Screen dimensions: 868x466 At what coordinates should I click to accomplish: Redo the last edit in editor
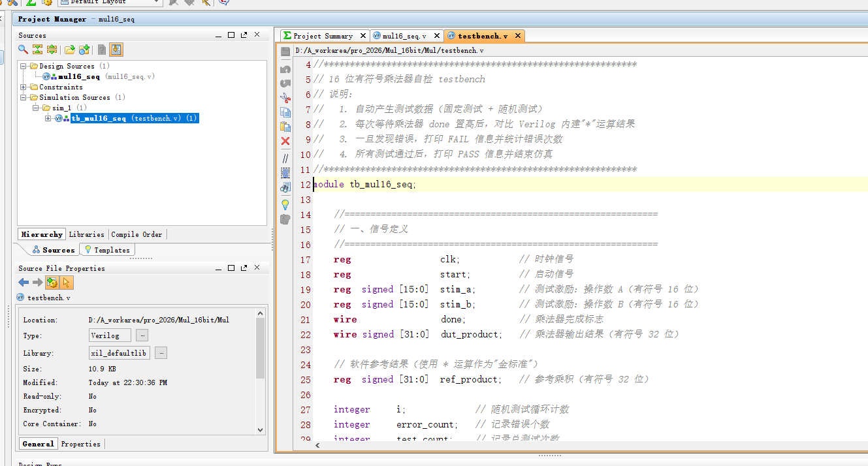(285, 83)
